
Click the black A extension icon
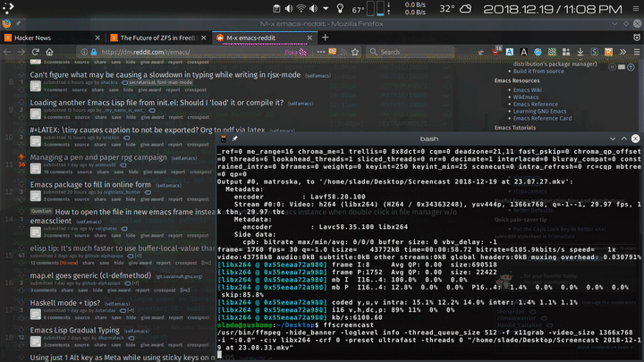pyautogui.click(x=523, y=52)
